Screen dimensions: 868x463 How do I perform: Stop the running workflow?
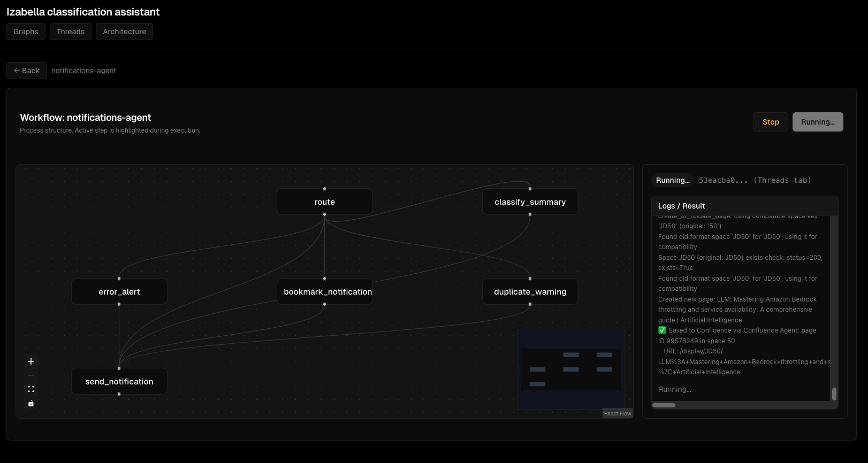coord(771,122)
